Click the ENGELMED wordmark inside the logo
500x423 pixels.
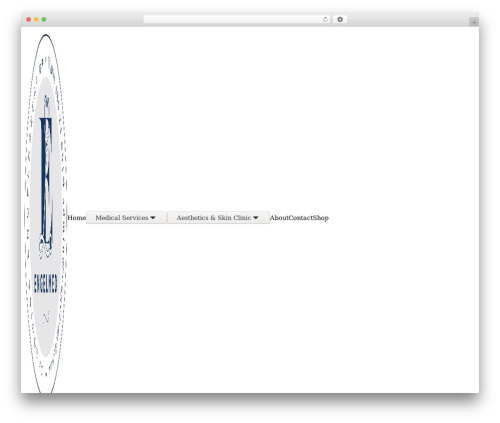pyautogui.click(x=46, y=284)
